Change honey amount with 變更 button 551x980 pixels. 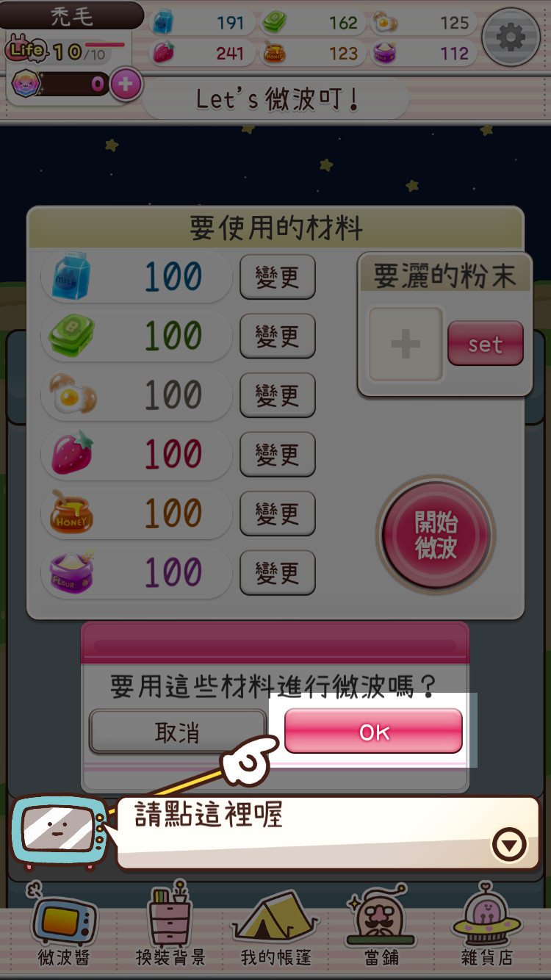point(278,514)
